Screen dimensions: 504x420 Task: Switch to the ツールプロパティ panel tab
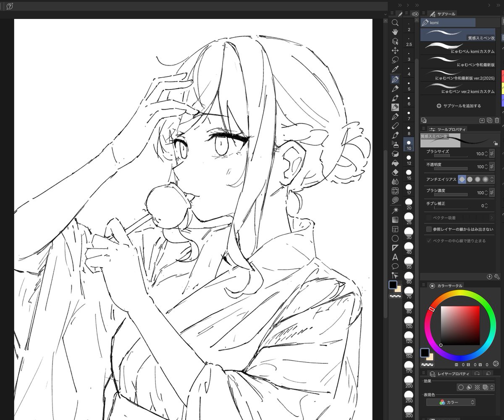click(x=448, y=129)
